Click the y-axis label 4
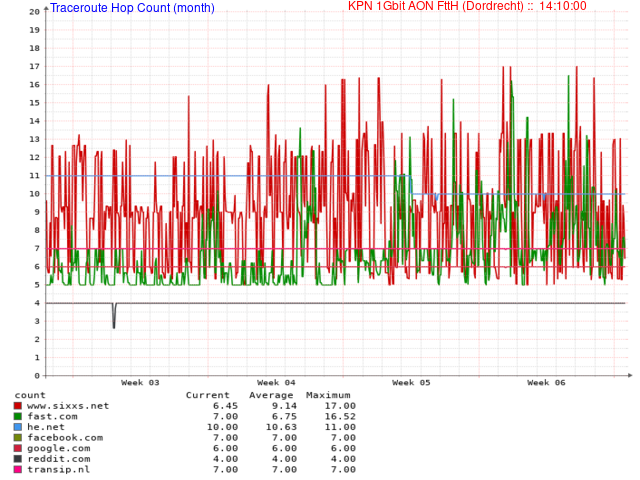The width and height of the screenshot is (640, 480). (37, 303)
